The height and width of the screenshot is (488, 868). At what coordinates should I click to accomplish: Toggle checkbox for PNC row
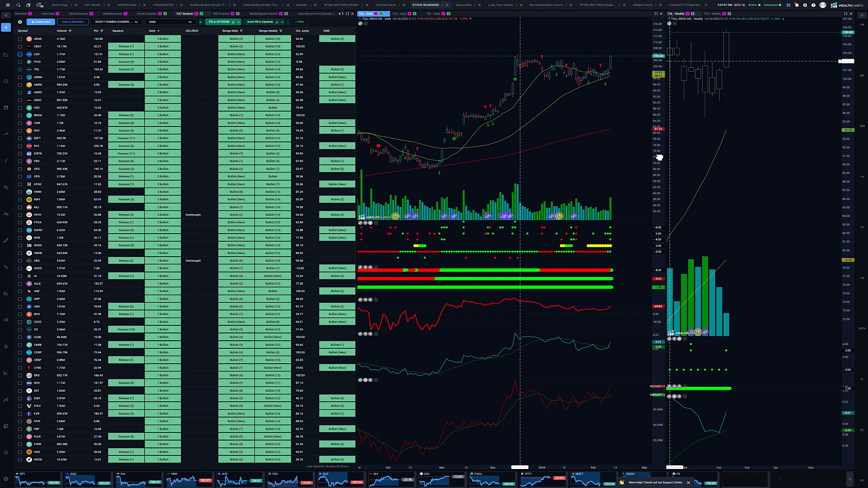coord(20,62)
